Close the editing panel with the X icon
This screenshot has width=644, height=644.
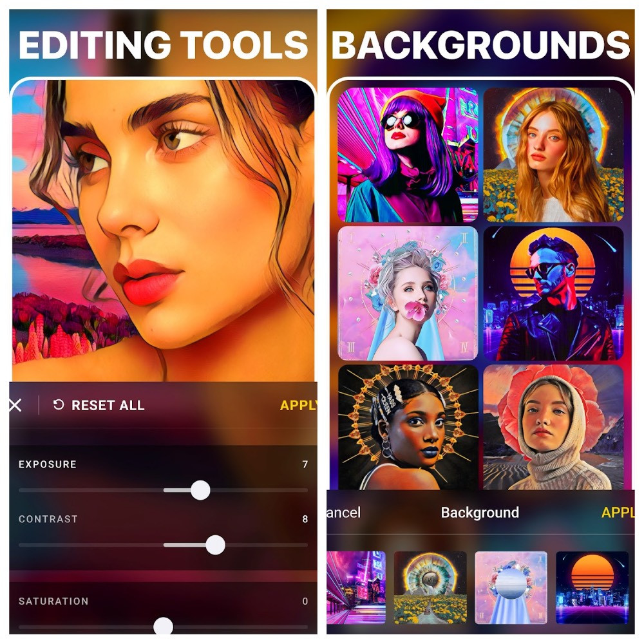15,406
